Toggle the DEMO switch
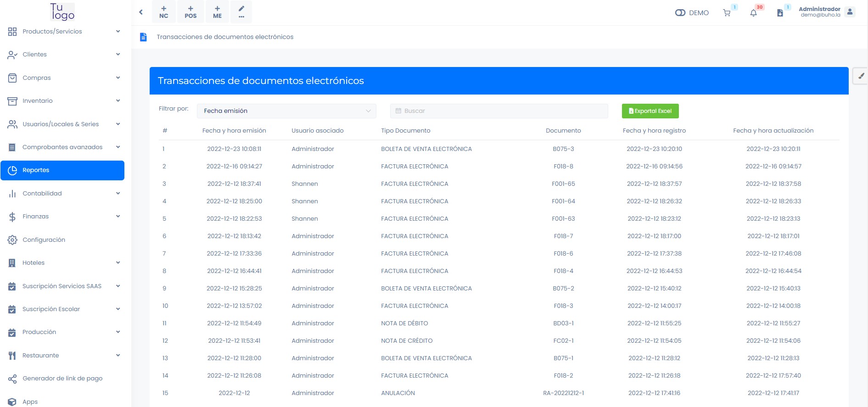Screen dimensions: 868x407 (x=680, y=13)
